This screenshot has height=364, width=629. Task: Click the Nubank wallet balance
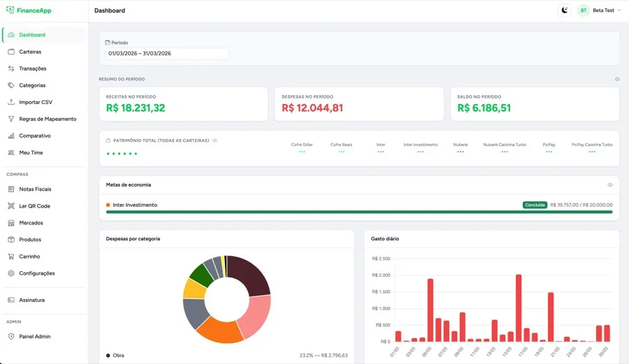[461, 152]
